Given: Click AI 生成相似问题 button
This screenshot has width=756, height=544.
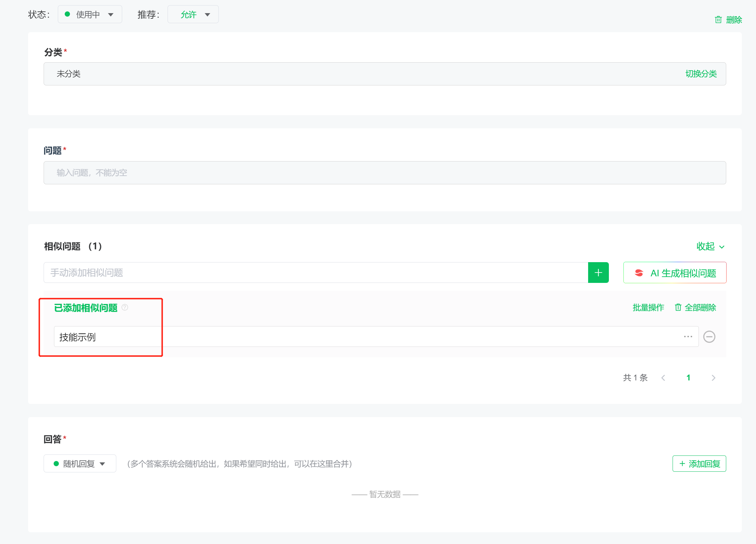Looking at the screenshot, I should [675, 273].
